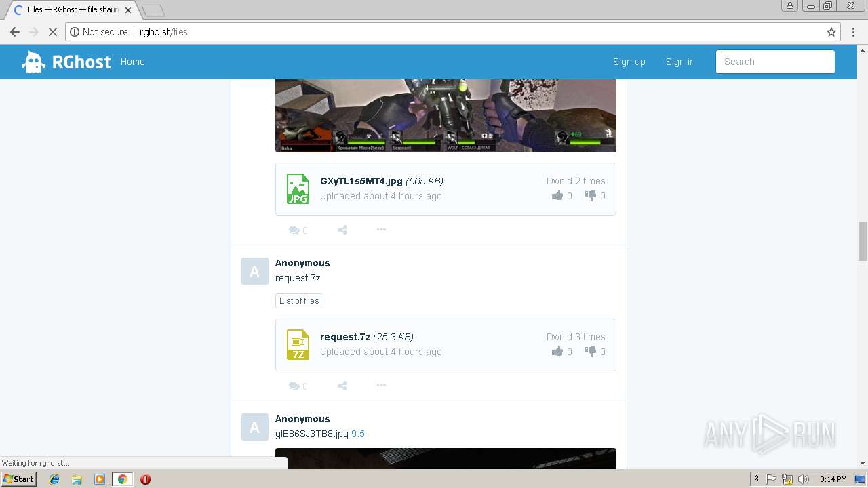
Task: Open GXyTL1s5MT4.jpg file link
Action: (x=361, y=181)
